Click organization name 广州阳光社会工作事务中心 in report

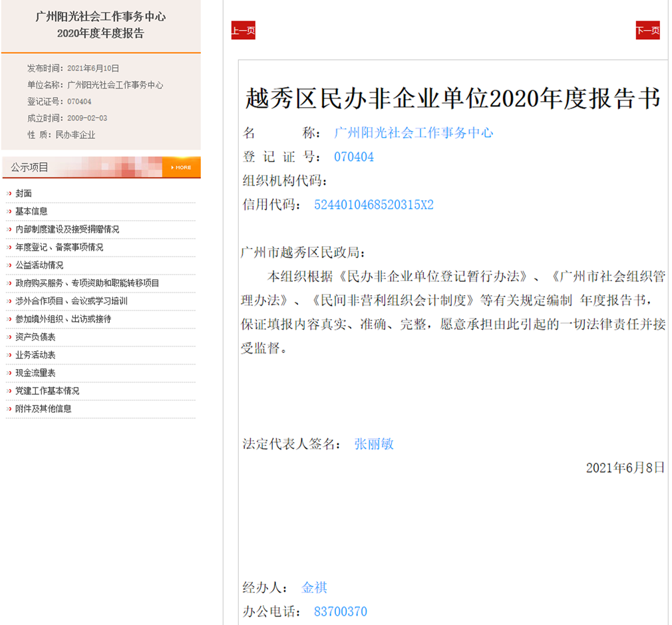click(x=414, y=133)
